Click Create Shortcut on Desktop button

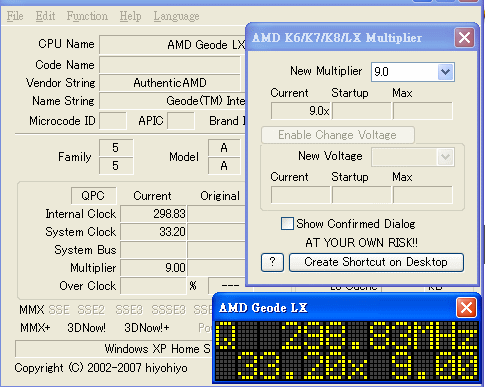376,262
